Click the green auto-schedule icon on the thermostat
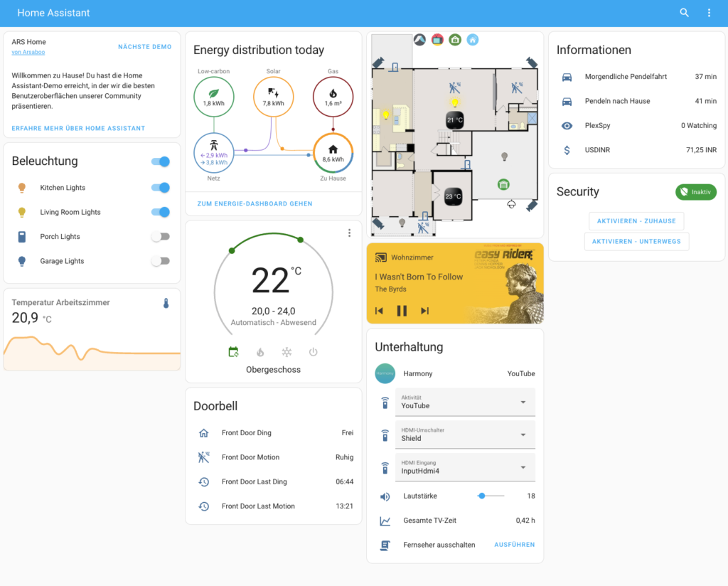 click(234, 351)
